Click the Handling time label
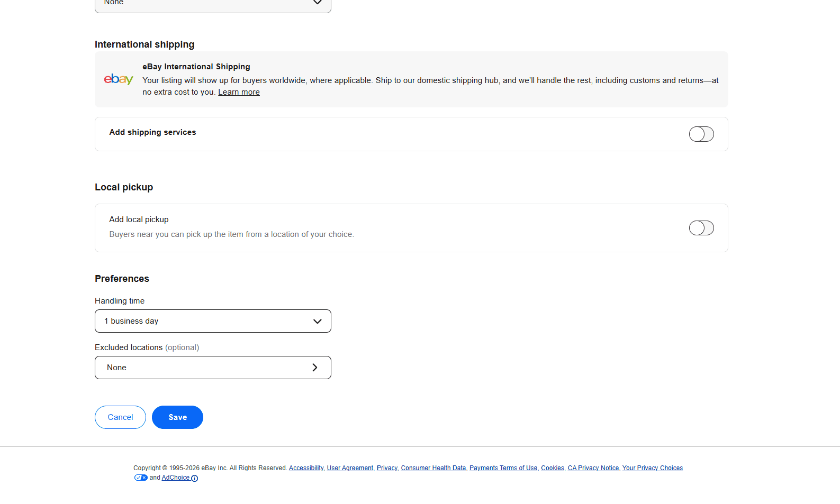Image resolution: width=840 pixels, height=504 pixels. pos(120,301)
